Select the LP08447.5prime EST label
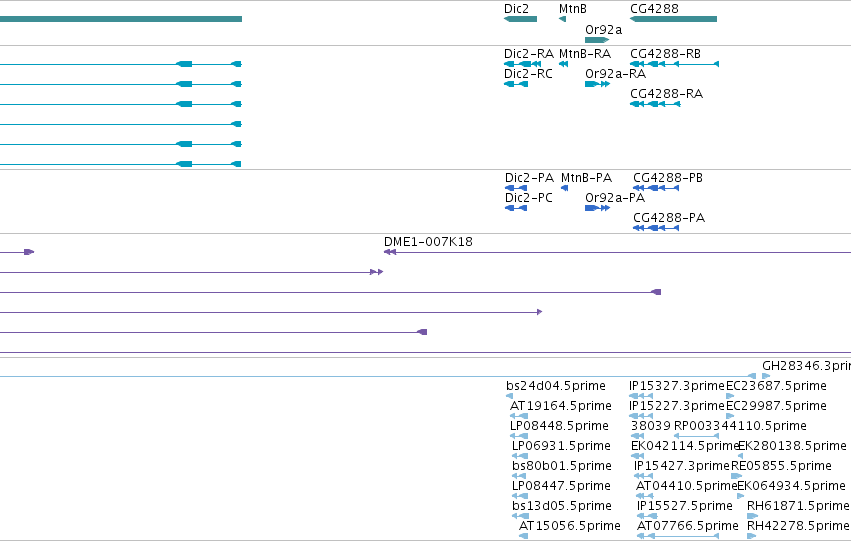 coord(561,486)
